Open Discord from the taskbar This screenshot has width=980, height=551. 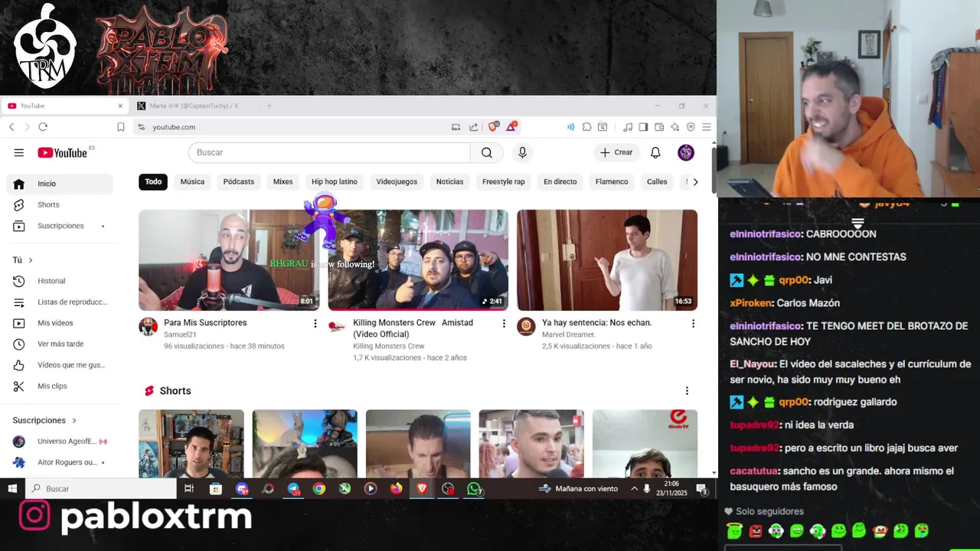tap(242, 488)
